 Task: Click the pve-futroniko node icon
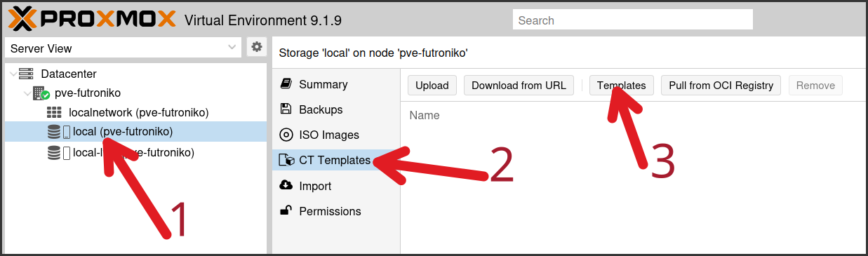[41, 93]
